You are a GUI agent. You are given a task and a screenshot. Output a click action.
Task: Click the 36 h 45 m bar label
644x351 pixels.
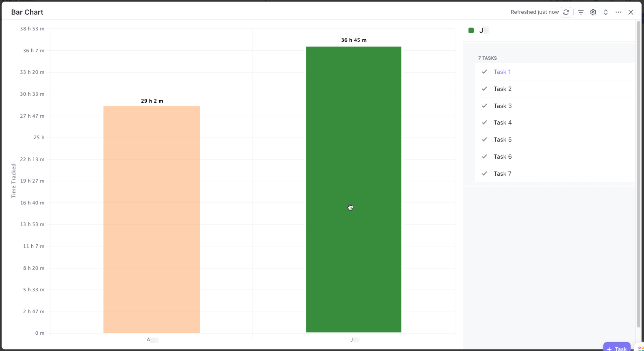coord(353,40)
